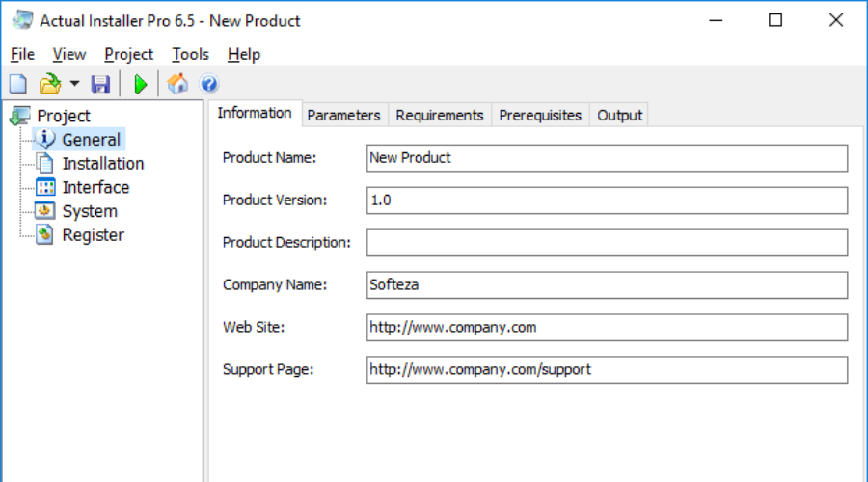Switch to the Requirements tab

(x=439, y=116)
